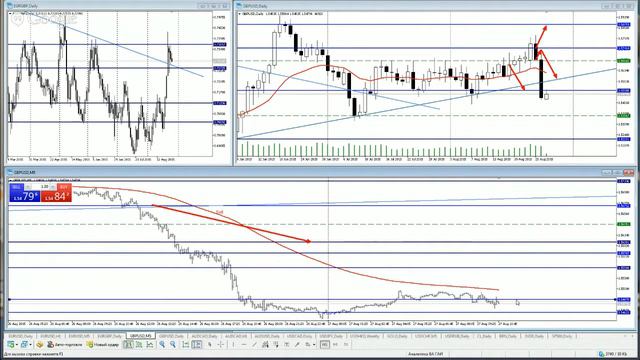Switch chart to Bar Chart mode
The image size is (640, 360).
tap(128, 344)
